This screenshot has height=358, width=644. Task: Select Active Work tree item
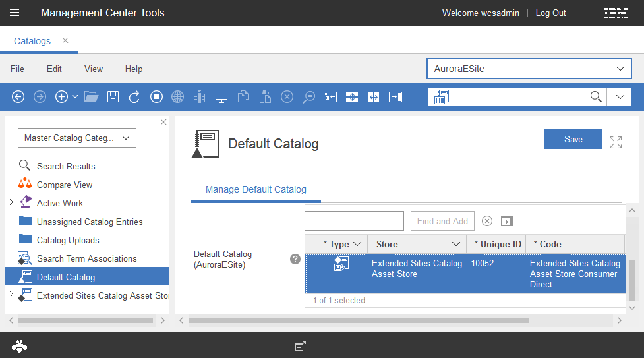click(x=60, y=204)
